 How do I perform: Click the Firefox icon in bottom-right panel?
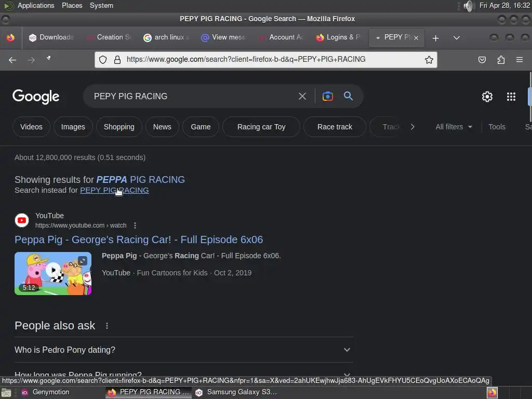coord(492,393)
